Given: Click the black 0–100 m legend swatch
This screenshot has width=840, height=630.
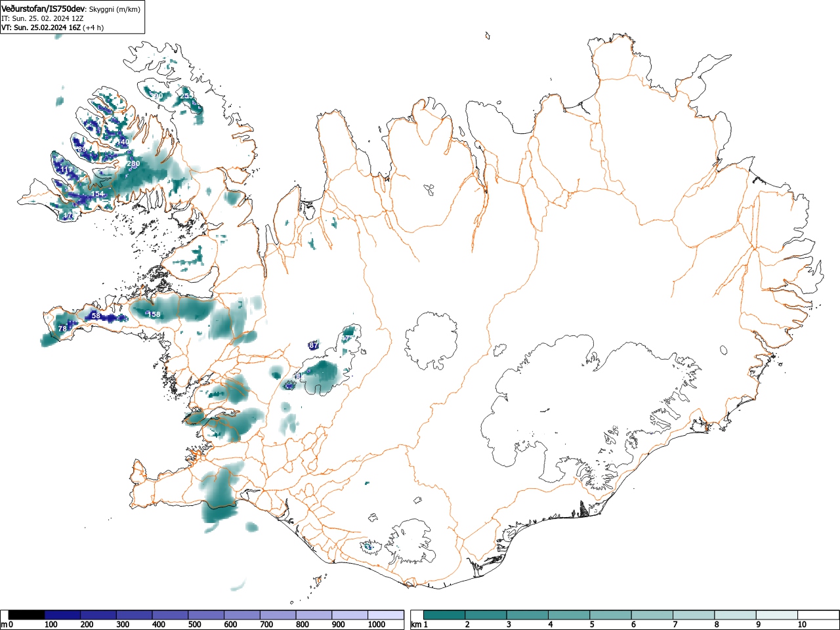Looking at the screenshot, I should [27, 615].
